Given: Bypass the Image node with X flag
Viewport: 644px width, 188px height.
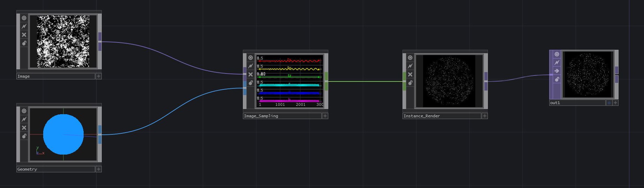Looking at the screenshot, I should (24, 34).
